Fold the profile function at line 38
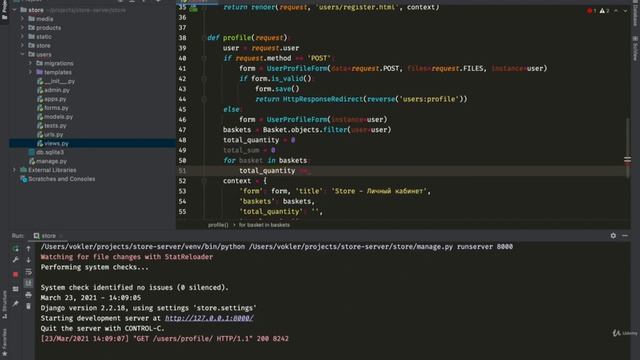The height and width of the screenshot is (360, 640). (204, 38)
